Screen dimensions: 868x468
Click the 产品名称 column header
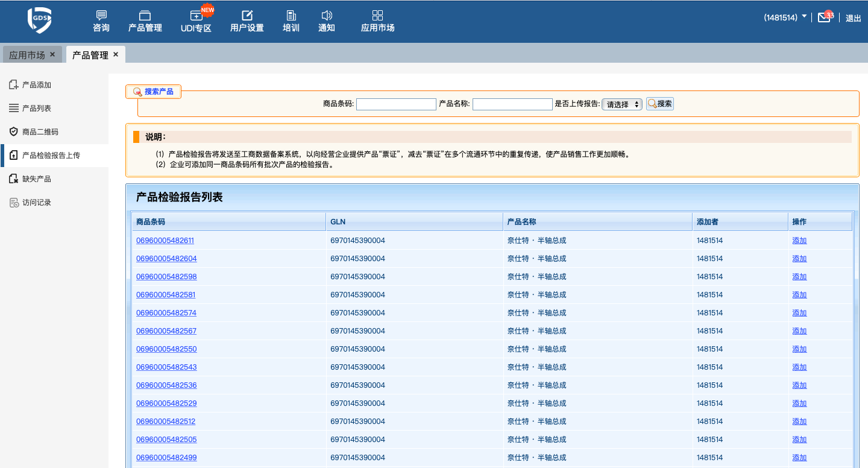(598, 222)
